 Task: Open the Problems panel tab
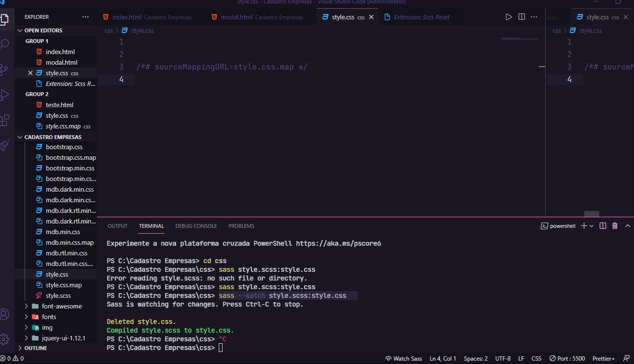click(x=241, y=226)
